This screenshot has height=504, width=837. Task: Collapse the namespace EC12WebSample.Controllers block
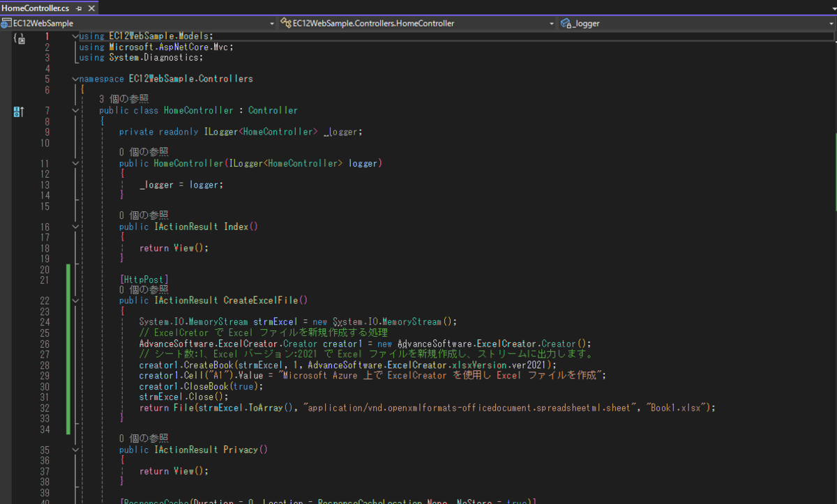pyautogui.click(x=75, y=79)
